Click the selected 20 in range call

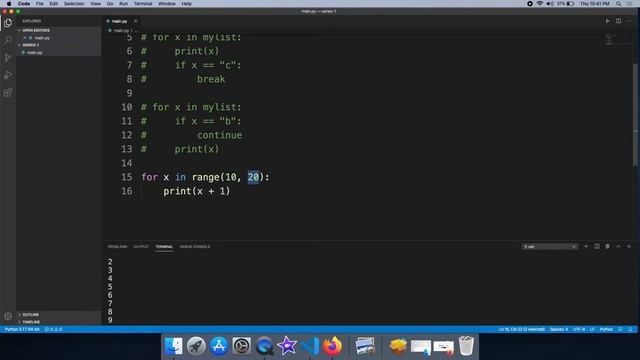pos(253,177)
